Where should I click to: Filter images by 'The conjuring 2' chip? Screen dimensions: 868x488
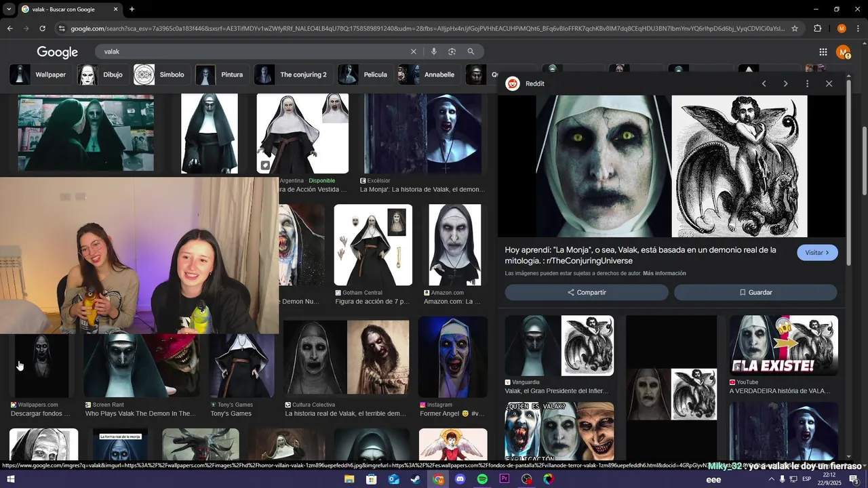[x=293, y=75]
